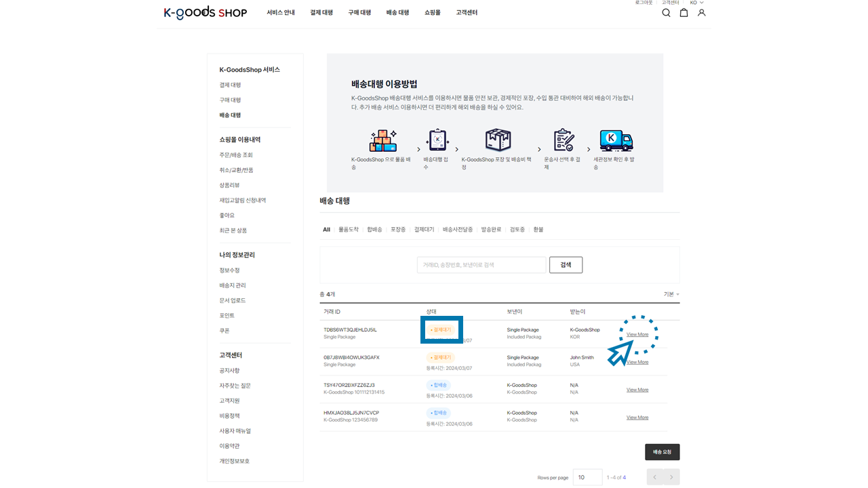868x488 pixels.
Task: Click the checklist carrier payment icon
Action: click(x=563, y=140)
